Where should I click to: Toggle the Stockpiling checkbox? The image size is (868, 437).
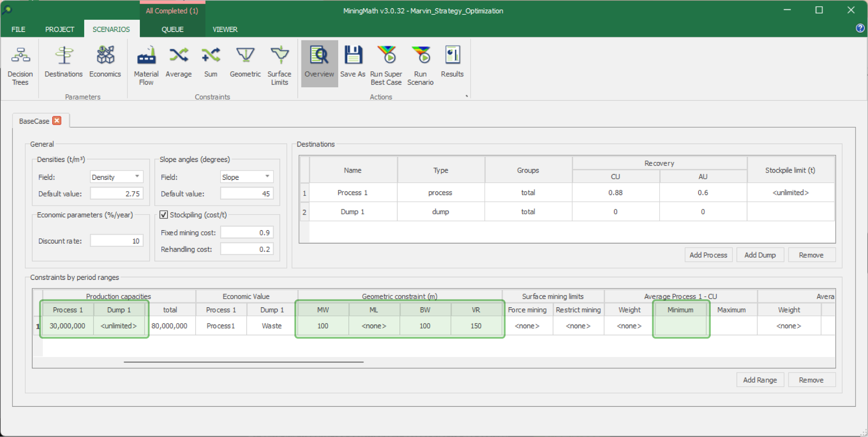click(164, 215)
